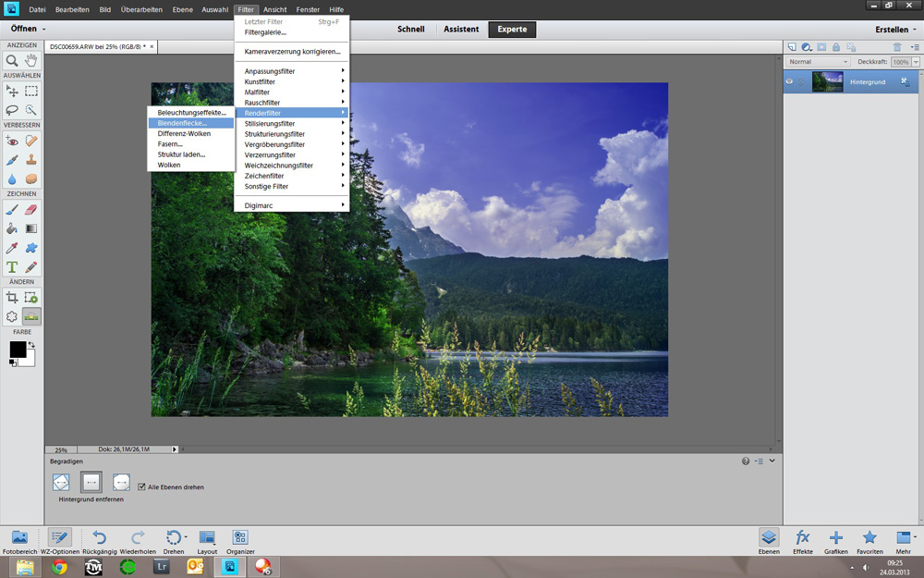The height and width of the screenshot is (578, 924).
Task: Click the black foreground color swatch
Action: tap(18, 349)
